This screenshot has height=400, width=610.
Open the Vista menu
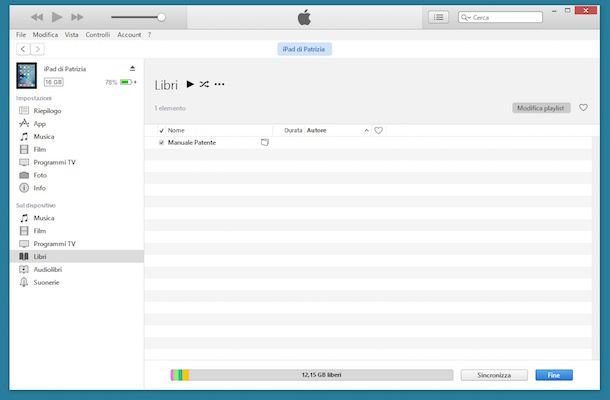pyautogui.click(x=71, y=35)
